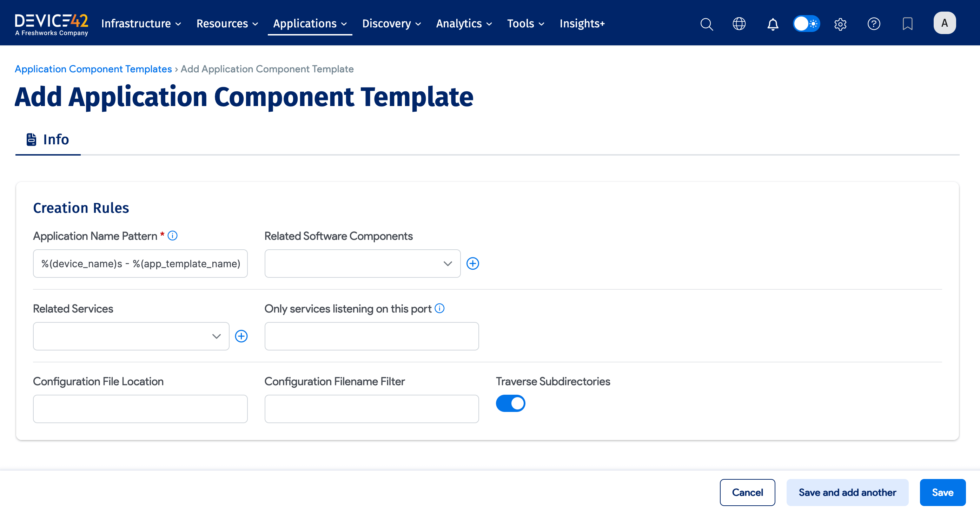Click the Save and add another button
This screenshot has width=980, height=512.
coord(847,492)
